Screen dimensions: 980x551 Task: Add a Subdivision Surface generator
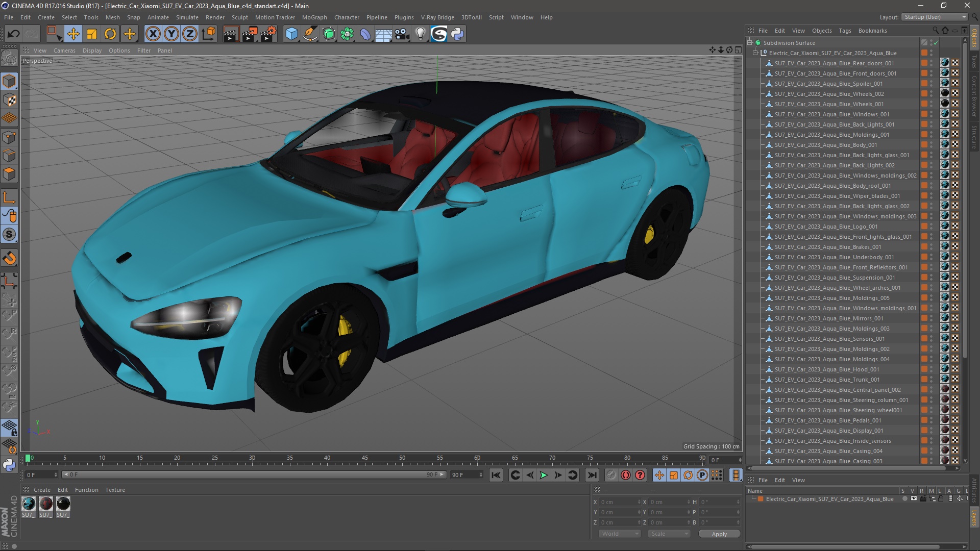click(329, 34)
